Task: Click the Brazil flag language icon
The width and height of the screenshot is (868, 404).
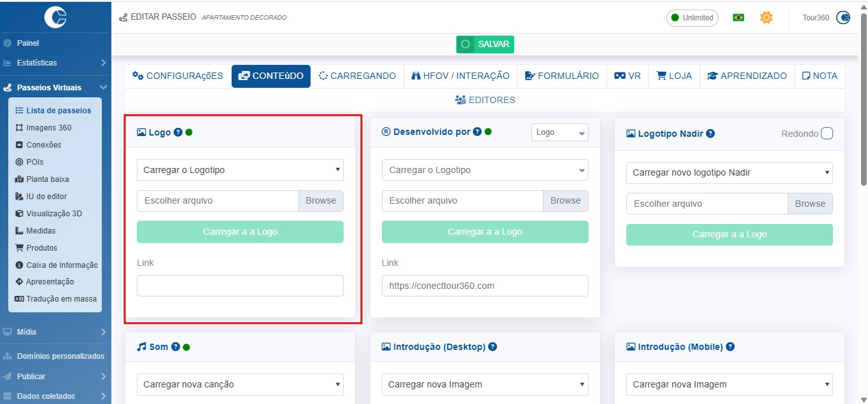Action: click(x=738, y=18)
